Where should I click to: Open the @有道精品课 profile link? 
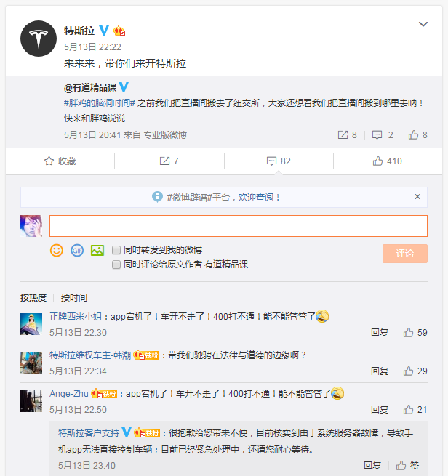pos(90,87)
